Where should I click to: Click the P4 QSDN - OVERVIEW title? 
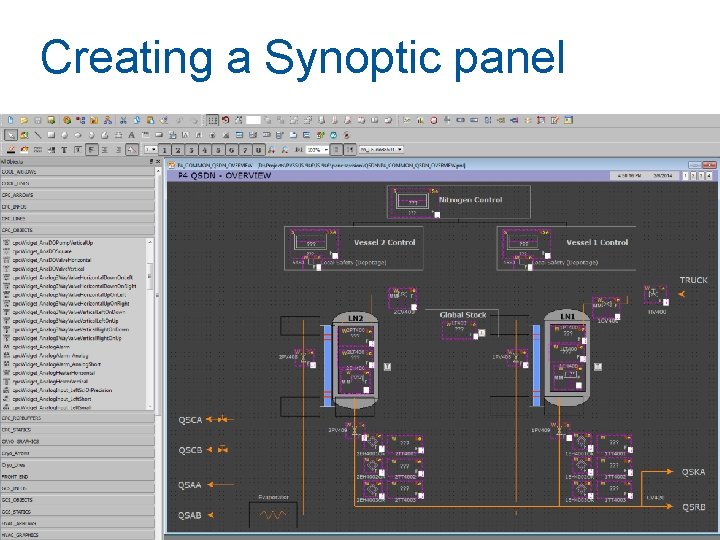[x=225, y=175]
